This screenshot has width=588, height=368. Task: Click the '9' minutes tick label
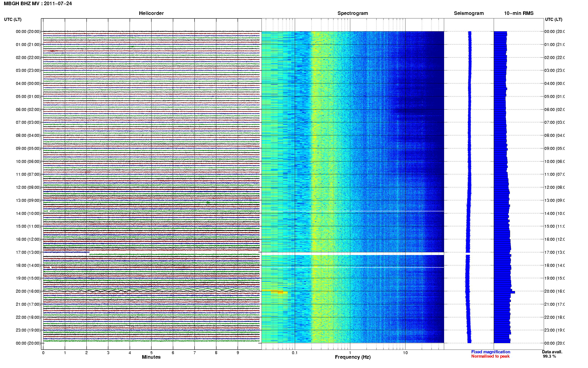[x=238, y=353]
